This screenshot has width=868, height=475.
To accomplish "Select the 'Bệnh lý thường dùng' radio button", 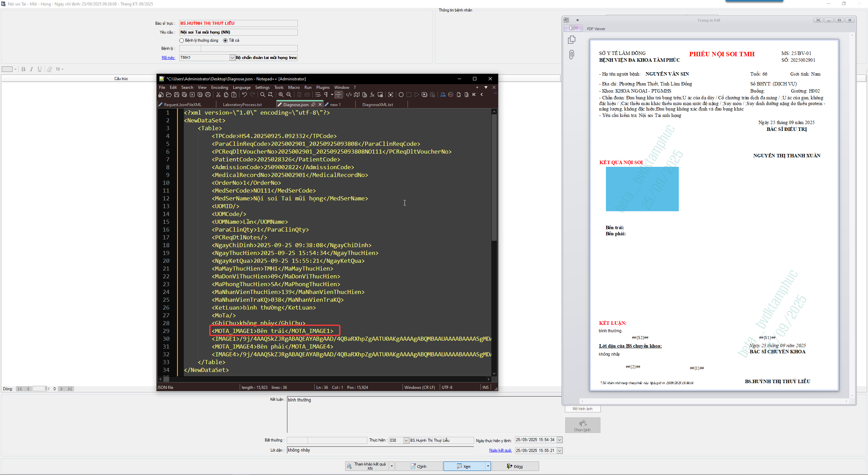I will pos(182,41).
